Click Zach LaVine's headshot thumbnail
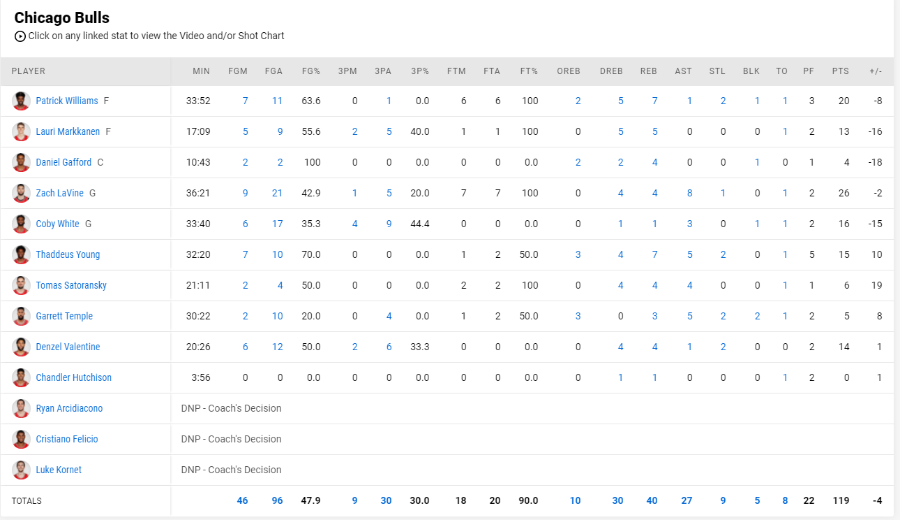 (21, 193)
